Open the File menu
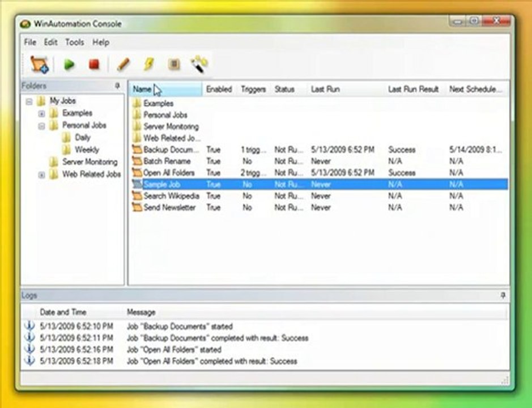532x408 pixels. 30,42
